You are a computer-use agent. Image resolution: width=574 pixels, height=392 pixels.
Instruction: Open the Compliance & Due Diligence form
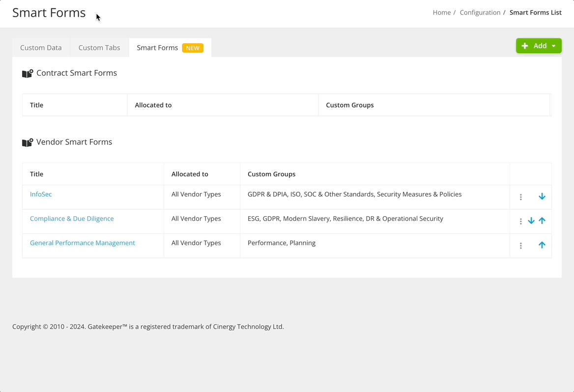pos(72,218)
